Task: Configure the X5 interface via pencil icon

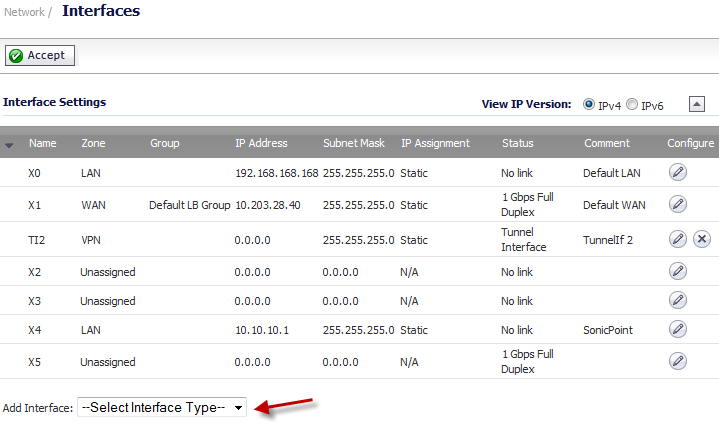Action: point(677,361)
